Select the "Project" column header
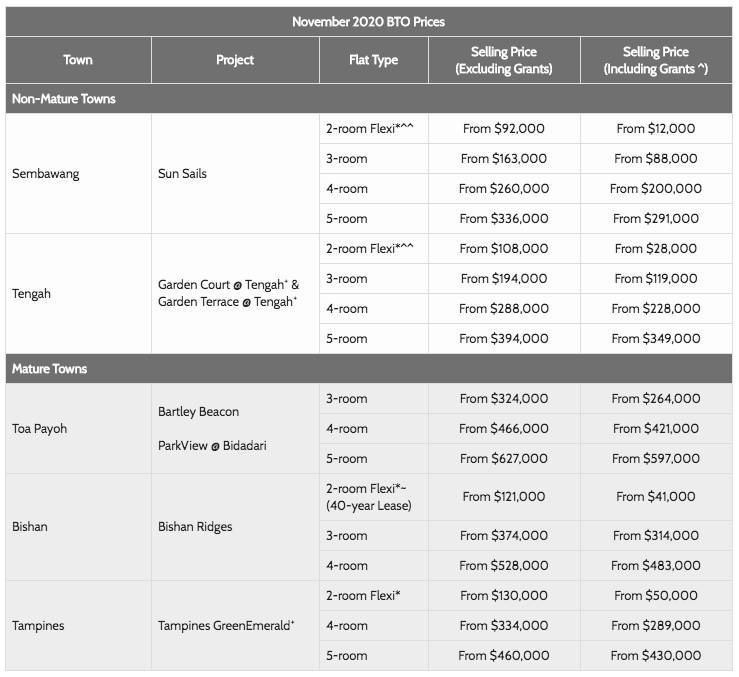This screenshot has width=739, height=677. point(235,60)
